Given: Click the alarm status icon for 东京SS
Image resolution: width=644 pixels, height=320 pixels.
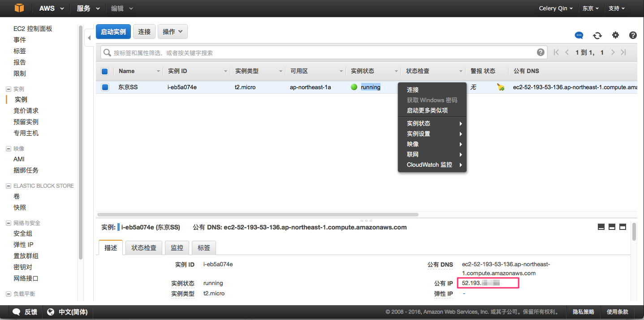Looking at the screenshot, I should [501, 87].
